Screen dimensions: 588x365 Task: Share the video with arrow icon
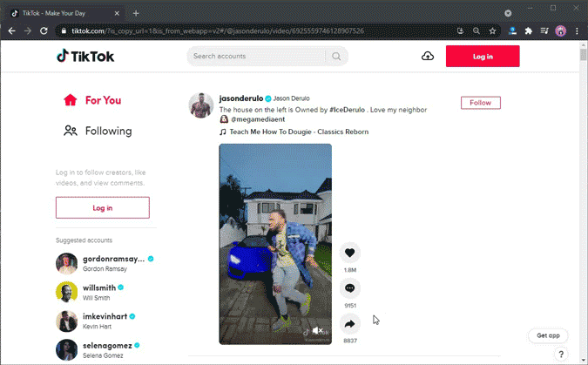(x=350, y=324)
